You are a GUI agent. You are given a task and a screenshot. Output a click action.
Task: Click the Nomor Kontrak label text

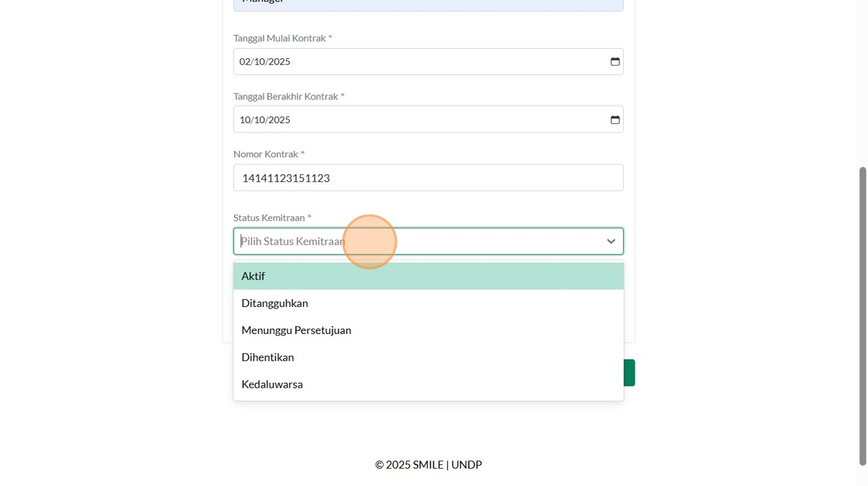(x=266, y=154)
